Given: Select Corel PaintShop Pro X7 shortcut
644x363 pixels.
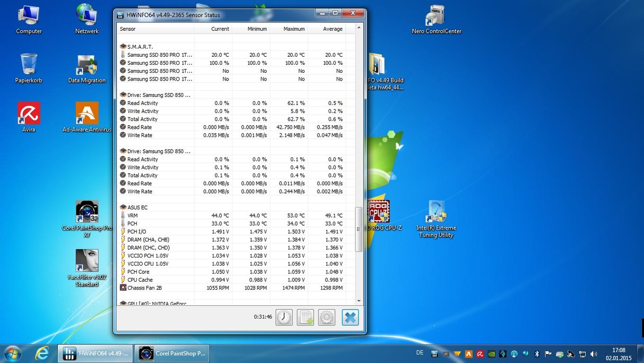Looking at the screenshot, I should click(x=87, y=219).
